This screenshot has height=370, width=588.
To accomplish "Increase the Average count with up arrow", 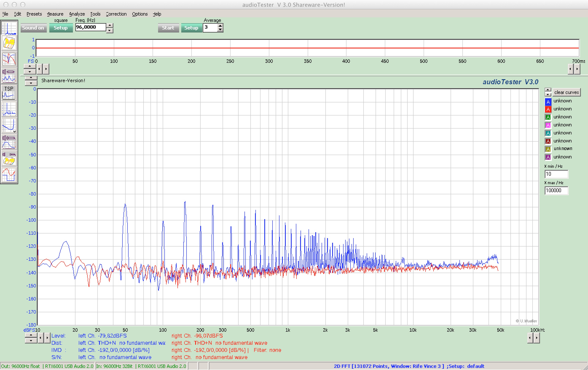I will pyautogui.click(x=220, y=26).
